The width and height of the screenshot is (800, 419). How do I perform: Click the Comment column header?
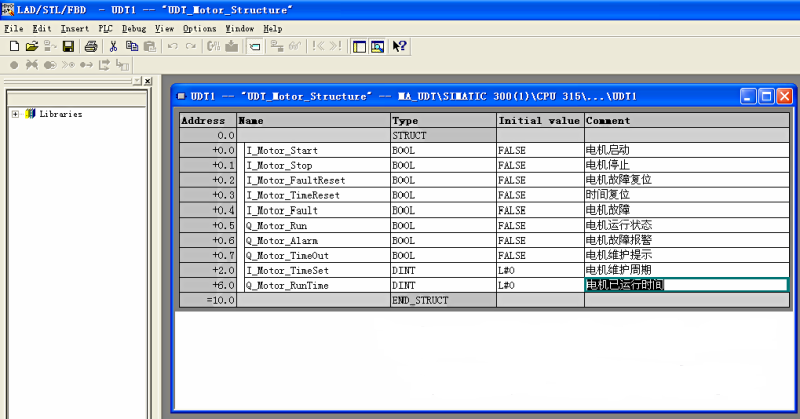point(687,120)
